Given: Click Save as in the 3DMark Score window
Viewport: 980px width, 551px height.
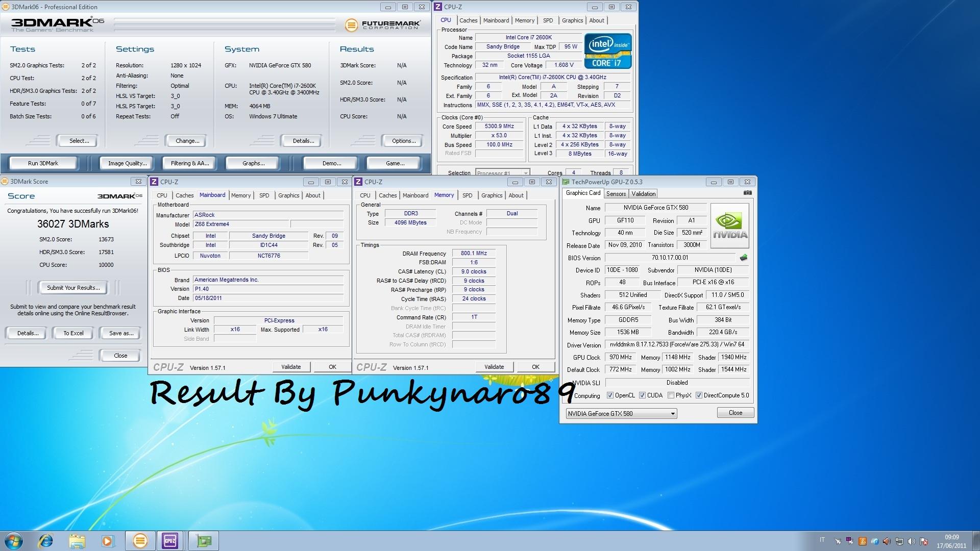Looking at the screenshot, I should [x=121, y=333].
